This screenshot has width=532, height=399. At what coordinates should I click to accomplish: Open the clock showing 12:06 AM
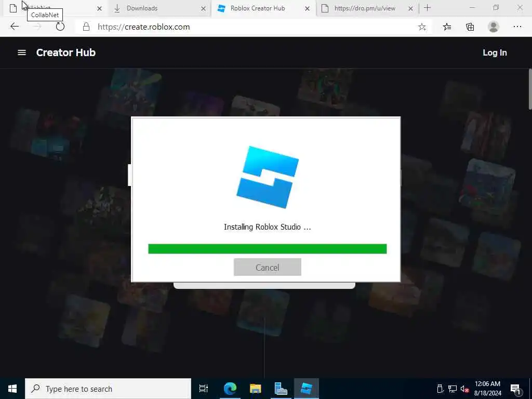(487, 389)
